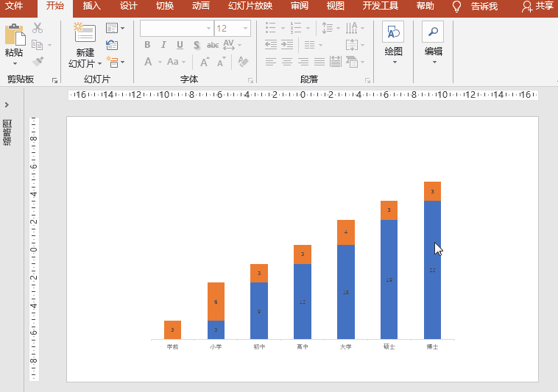This screenshot has width=558, height=392.
Task: Click the Distribute text alignment icon
Action: [x=335, y=62]
